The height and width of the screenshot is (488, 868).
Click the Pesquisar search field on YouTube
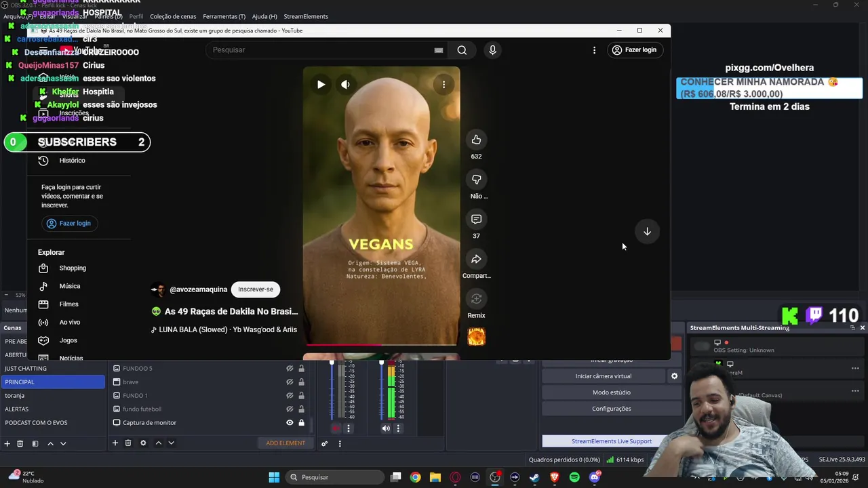(x=322, y=50)
